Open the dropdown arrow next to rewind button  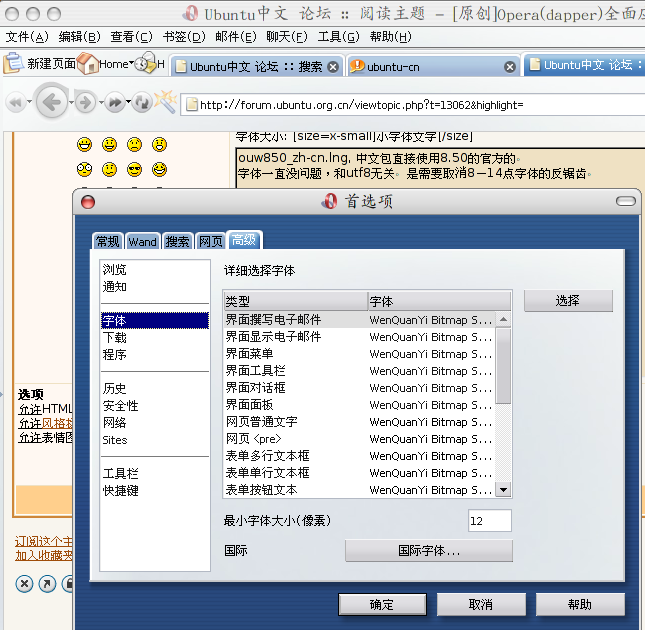tap(29, 102)
